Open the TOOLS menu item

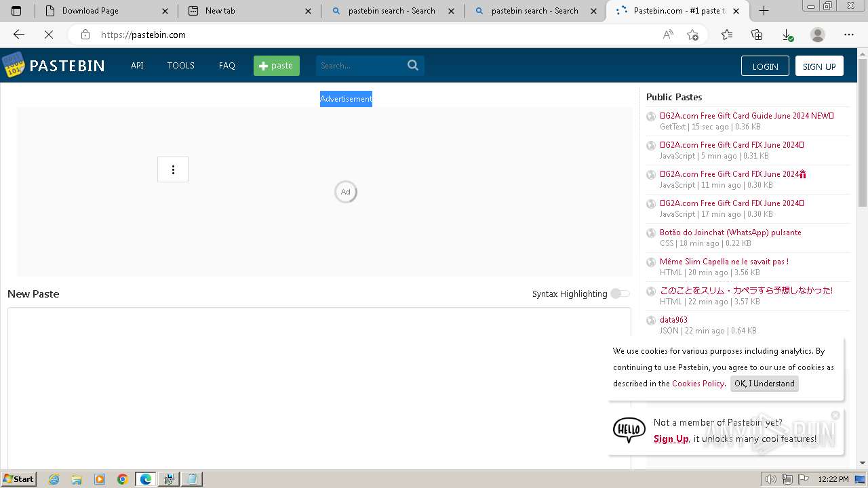tap(181, 66)
